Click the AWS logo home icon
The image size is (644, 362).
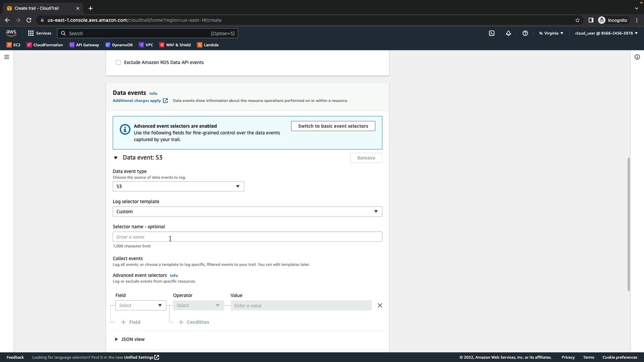[x=11, y=33]
